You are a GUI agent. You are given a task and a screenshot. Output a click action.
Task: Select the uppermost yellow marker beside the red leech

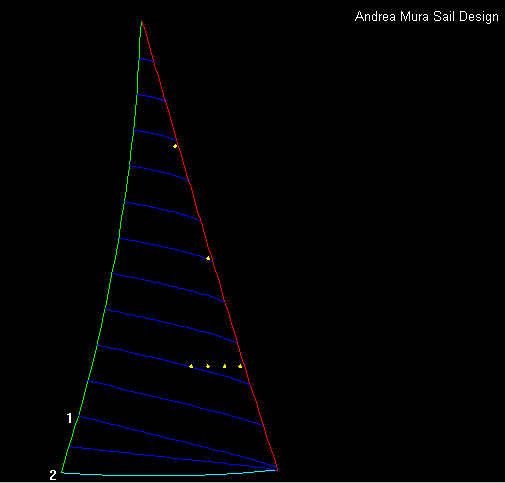click(x=175, y=146)
